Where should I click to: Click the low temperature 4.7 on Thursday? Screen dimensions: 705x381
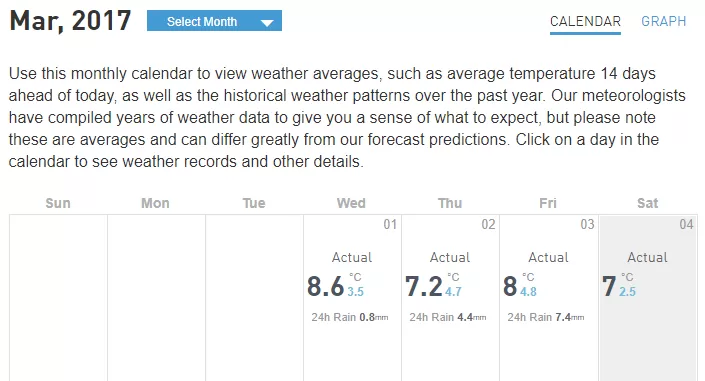453,292
